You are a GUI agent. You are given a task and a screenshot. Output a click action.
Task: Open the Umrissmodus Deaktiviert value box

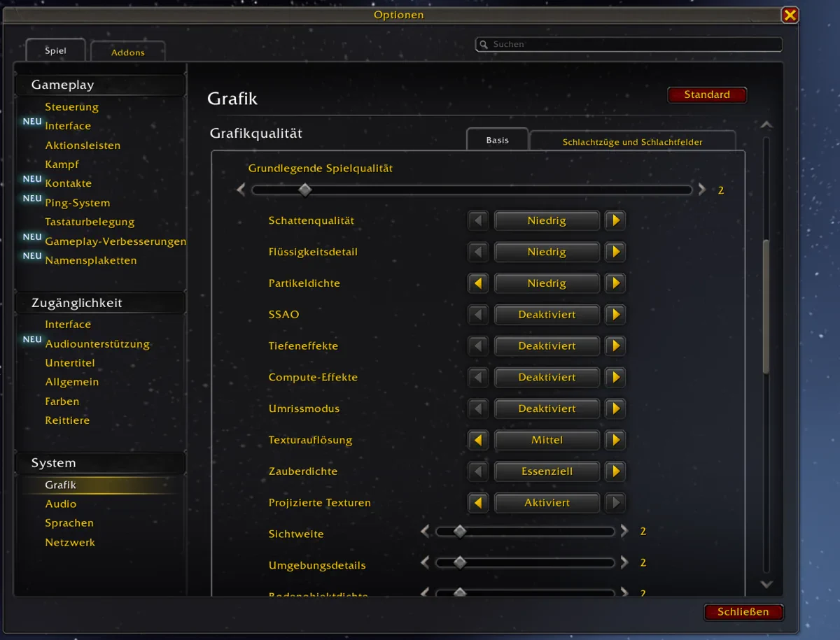coord(547,408)
